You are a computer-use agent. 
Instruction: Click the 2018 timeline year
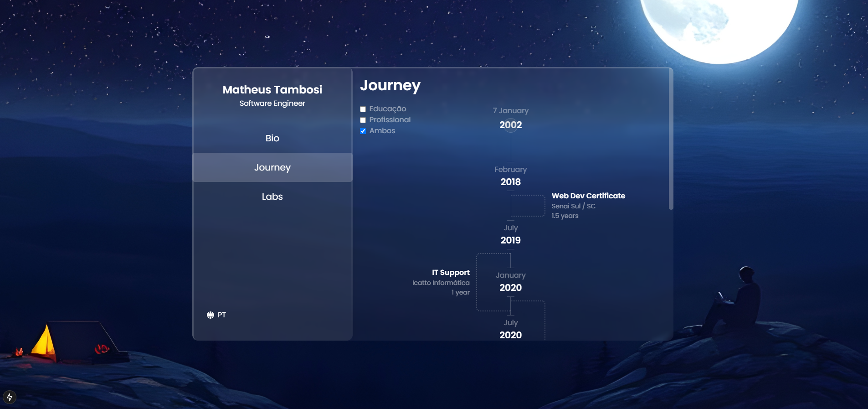[511, 182]
